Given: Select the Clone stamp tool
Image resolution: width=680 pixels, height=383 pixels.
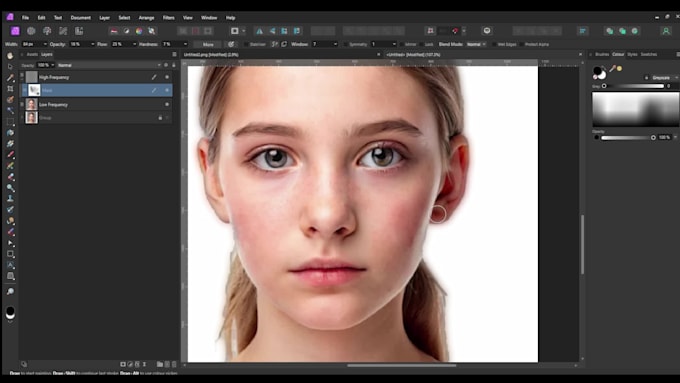Looking at the screenshot, I should tap(10, 199).
